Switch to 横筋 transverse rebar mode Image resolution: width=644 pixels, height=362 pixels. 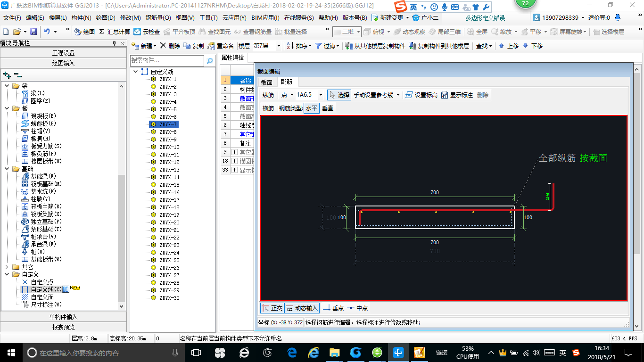coord(268,108)
